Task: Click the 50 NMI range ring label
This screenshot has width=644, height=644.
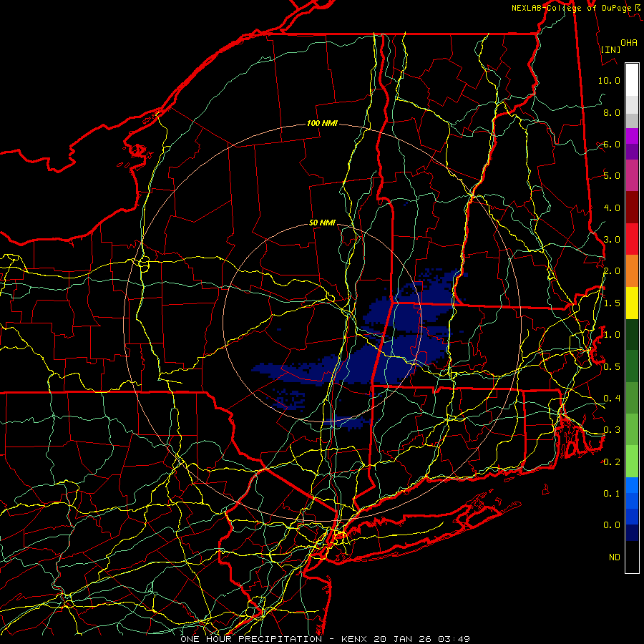Action: [322, 223]
